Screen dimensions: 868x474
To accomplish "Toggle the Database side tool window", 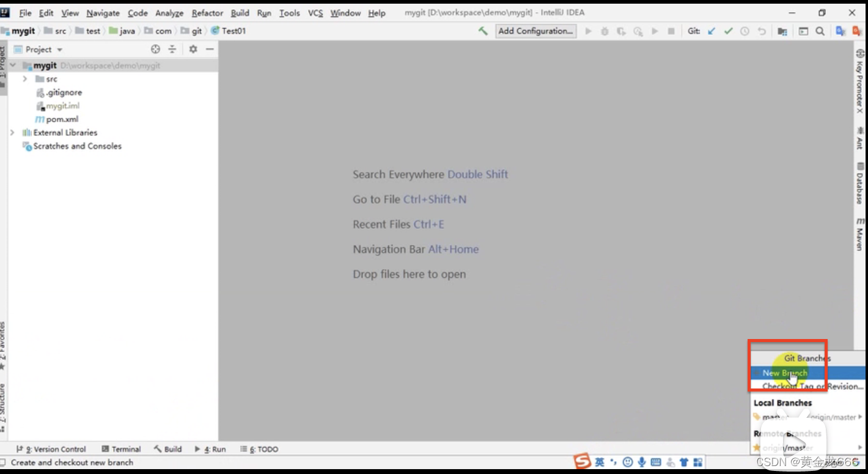I will 860,183.
